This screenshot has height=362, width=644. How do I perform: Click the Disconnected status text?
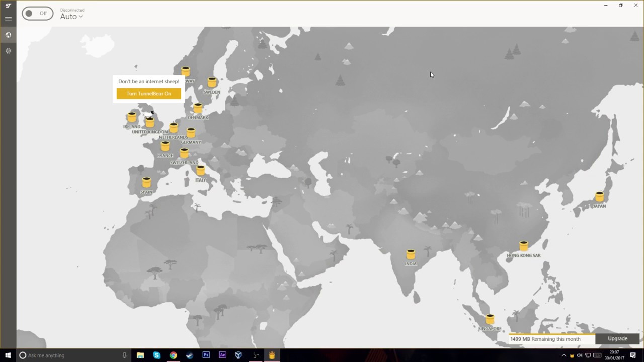coord(72,10)
